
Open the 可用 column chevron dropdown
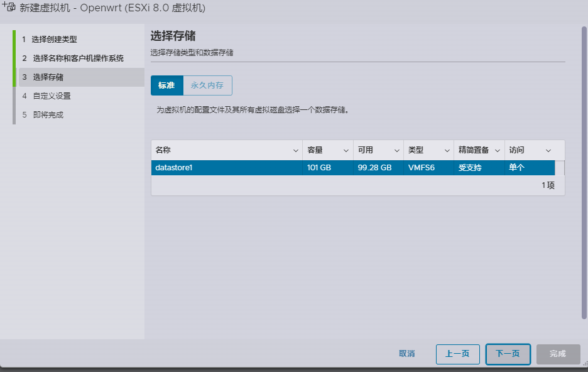397,151
